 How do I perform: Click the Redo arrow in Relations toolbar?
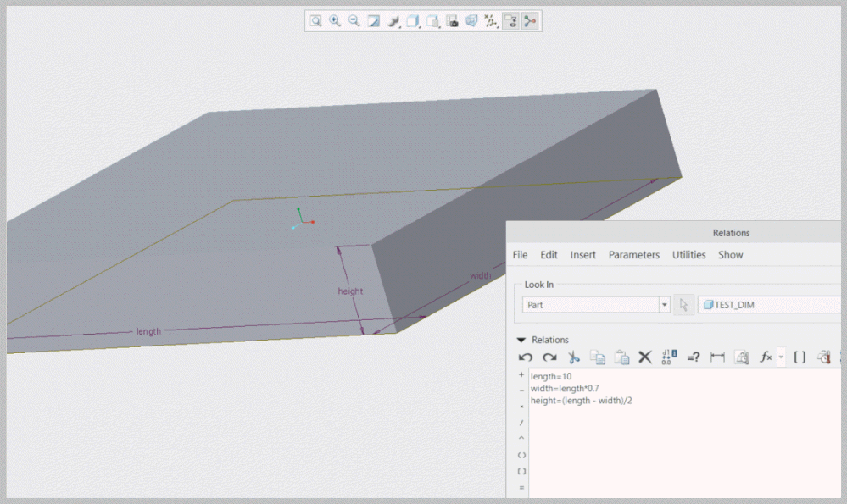pyautogui.click(x=549, y=357)
